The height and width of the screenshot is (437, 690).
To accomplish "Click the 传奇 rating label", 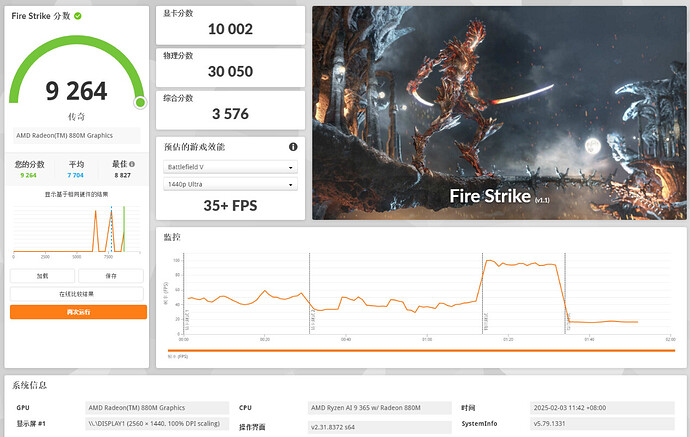I will [77, 117].
